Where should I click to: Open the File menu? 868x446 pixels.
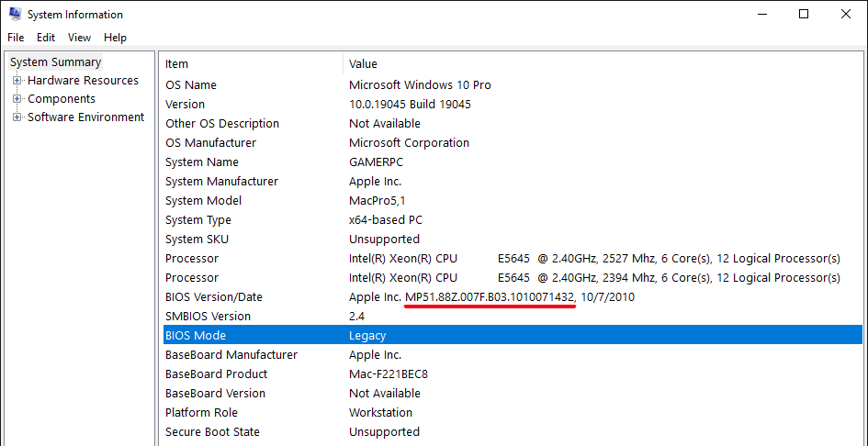coord(16,38)
